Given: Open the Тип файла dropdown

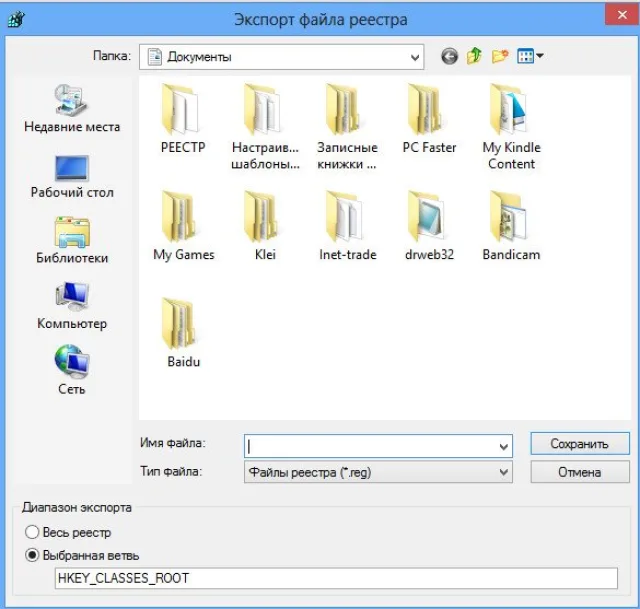Looking at the screenshot, I should pyautogui.click(x=378, y=472).
